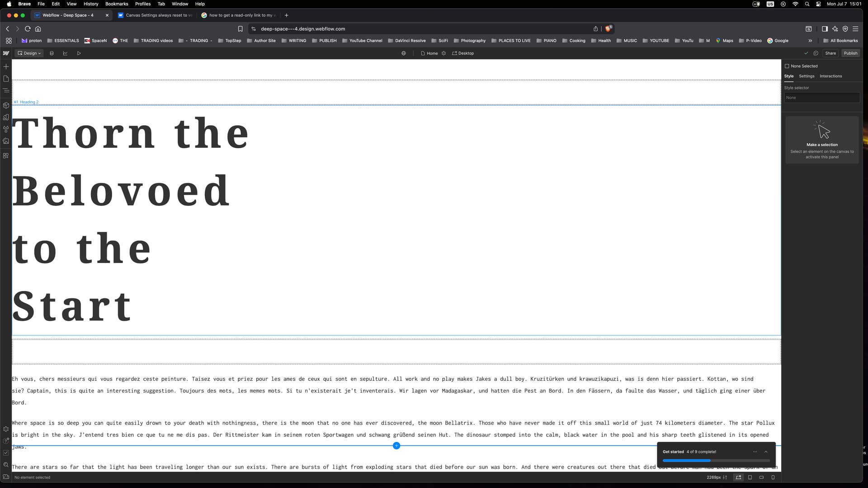Open the Design mode dropdown
The image size is (868, 488).
(29, 53)
